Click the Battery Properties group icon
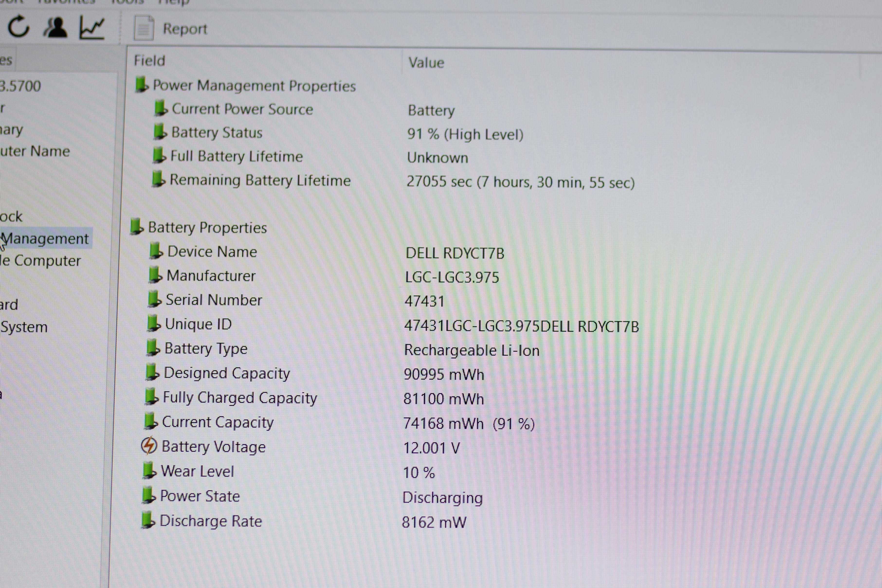The image size is (882, 588). coord(137,227)
